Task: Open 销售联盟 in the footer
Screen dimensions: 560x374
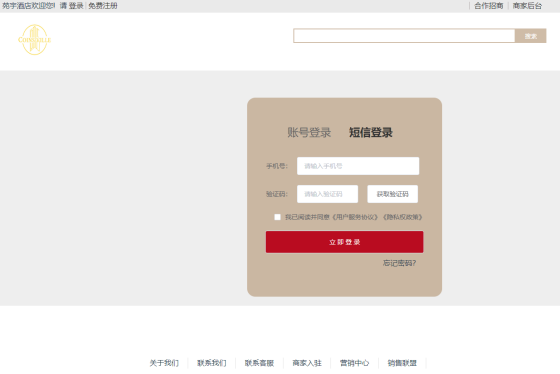Action: coord(402,363)
